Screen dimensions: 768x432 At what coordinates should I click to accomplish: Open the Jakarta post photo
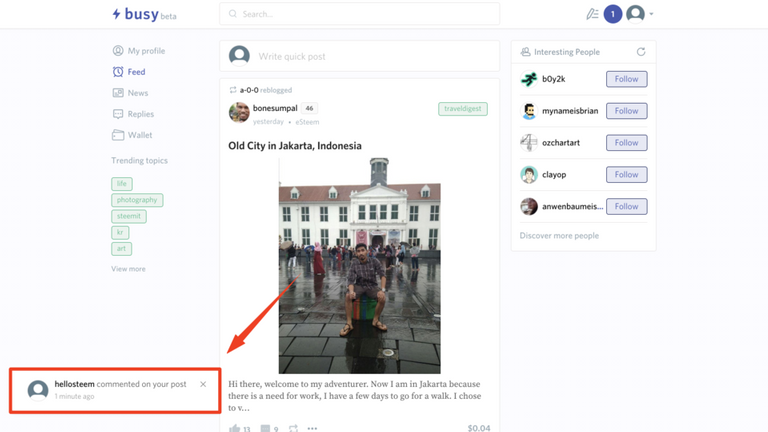[x=360, y=265]
